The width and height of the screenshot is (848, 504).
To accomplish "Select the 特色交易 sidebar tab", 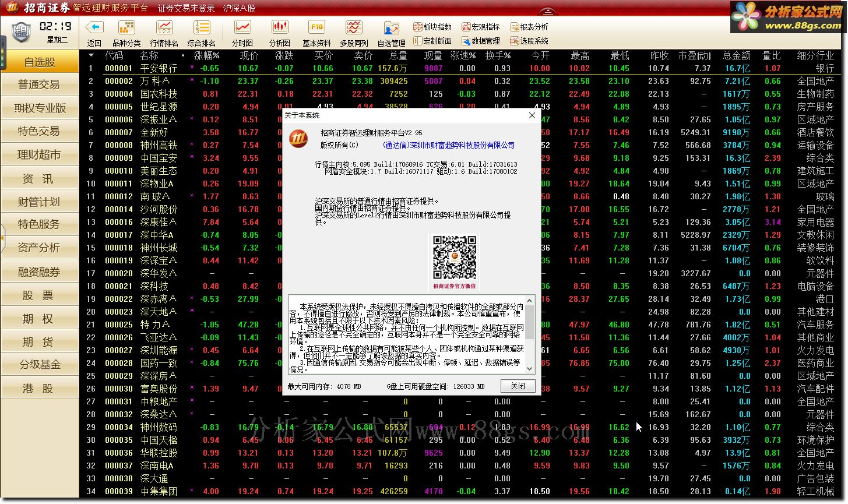I will [x=40, y=132].
